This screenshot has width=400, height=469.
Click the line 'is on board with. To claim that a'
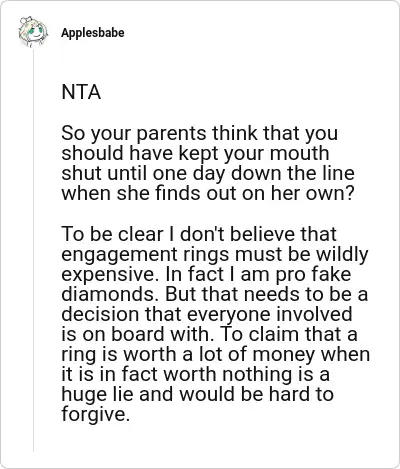[x=209, y=334]
